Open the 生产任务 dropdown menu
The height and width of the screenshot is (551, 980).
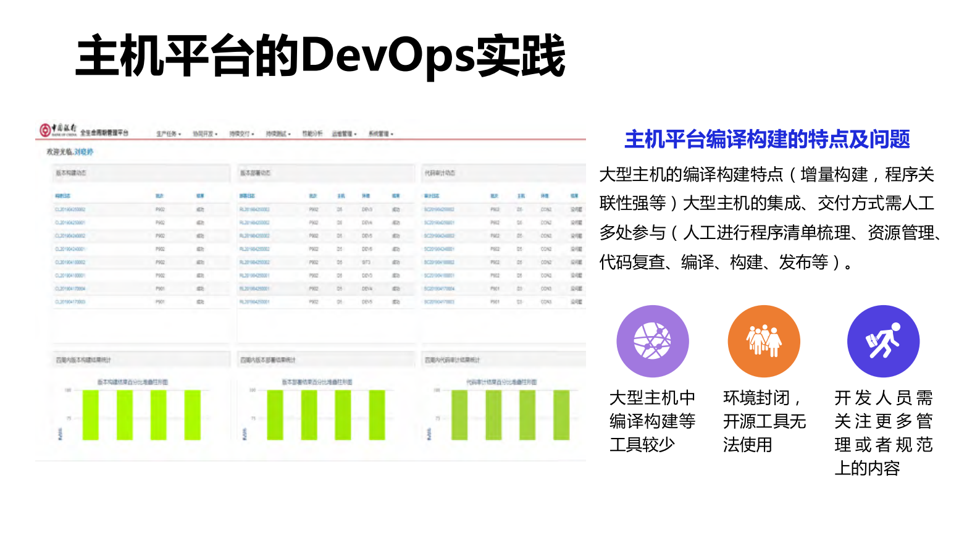pos(169,134)
